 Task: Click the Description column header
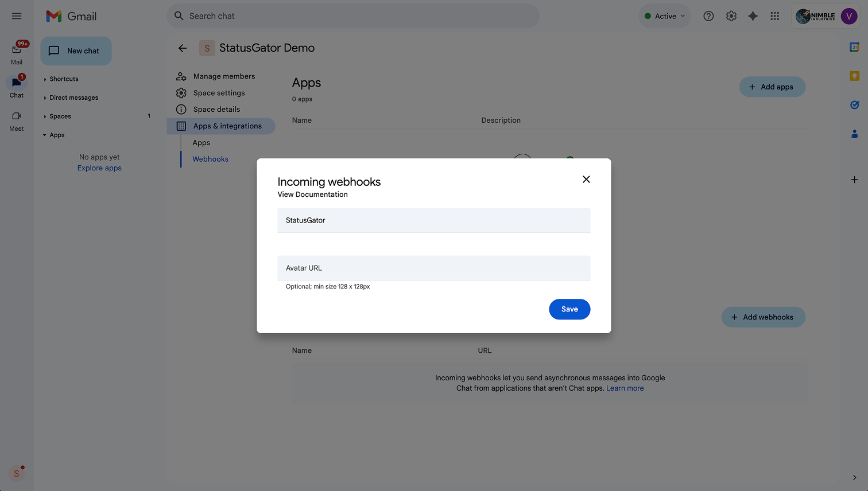click(x=501, y=120)
